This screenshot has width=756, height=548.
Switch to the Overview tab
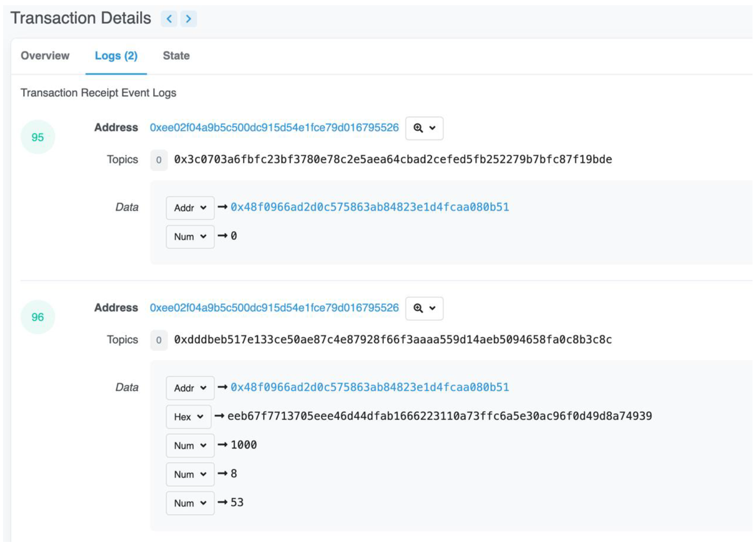[45, 56]
